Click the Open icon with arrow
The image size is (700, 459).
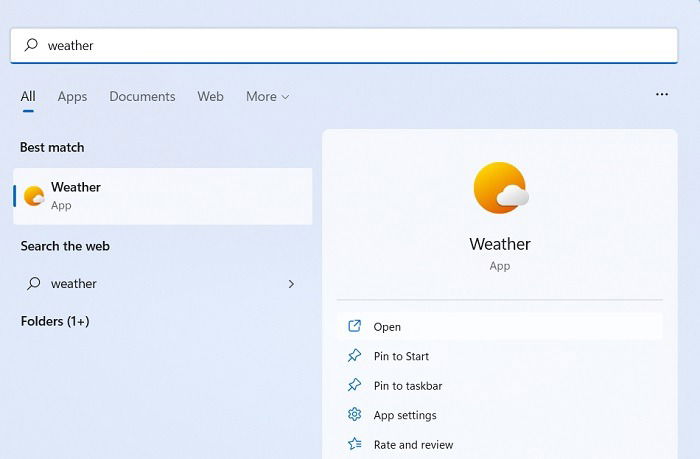coord(354,326)
